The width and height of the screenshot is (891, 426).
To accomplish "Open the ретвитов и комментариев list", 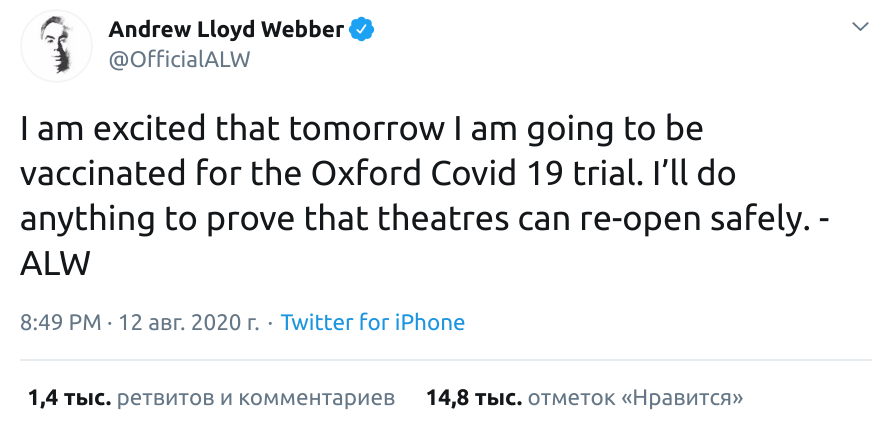I will [x=256, y=398].
